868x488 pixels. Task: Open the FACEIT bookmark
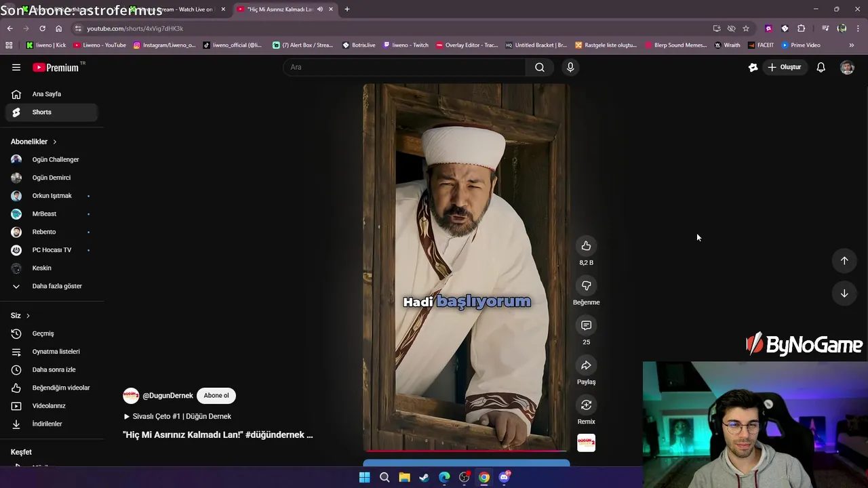(x=761, y=45)
